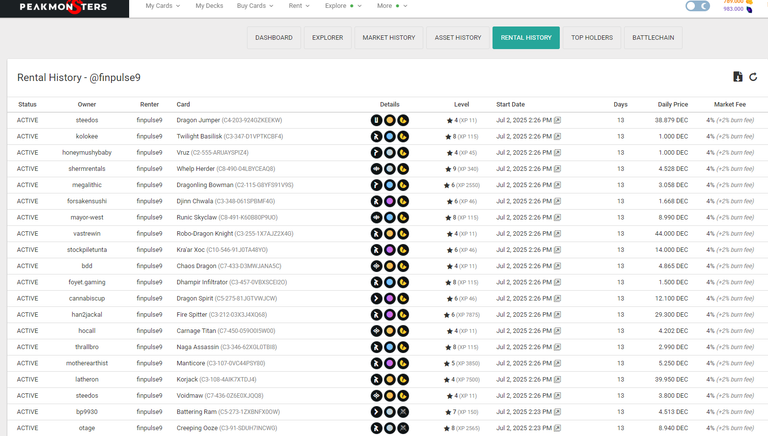Viewport: 768px width, 436px height.
Task: Click gold foil icon in Dragon Jumper row
Action: coord(403,120)
